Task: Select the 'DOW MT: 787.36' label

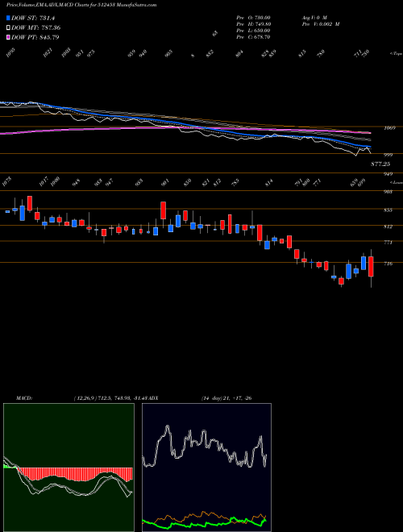Action: click(x=36, y=27)
